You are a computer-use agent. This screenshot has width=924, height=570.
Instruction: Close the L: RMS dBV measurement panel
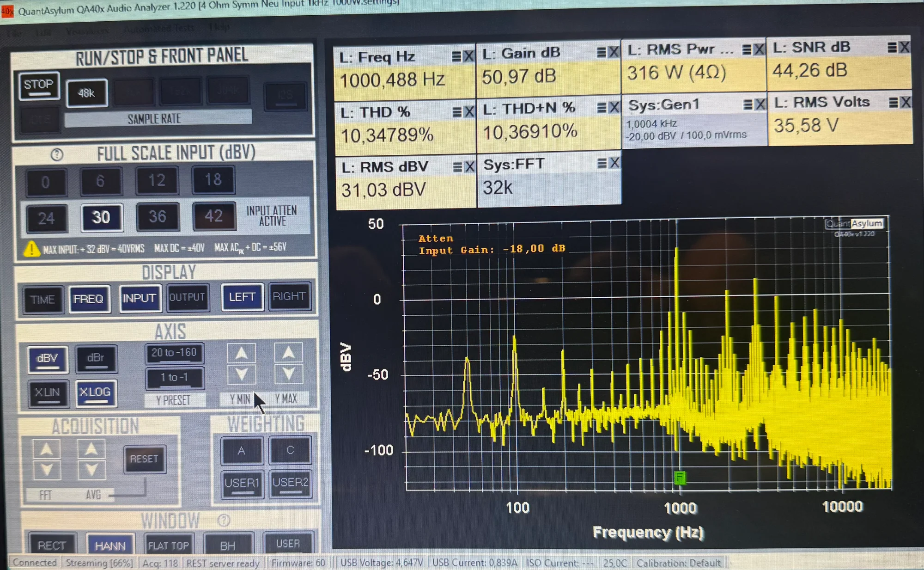470,166
